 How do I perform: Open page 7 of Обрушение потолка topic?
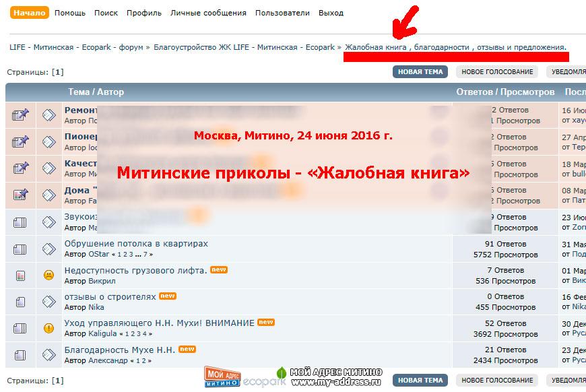click(145, 255)
